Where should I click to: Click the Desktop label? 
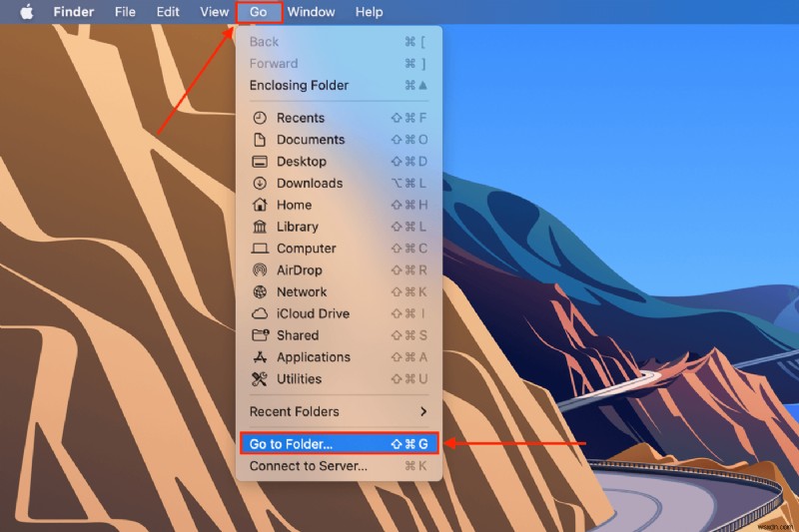[302, 162]
